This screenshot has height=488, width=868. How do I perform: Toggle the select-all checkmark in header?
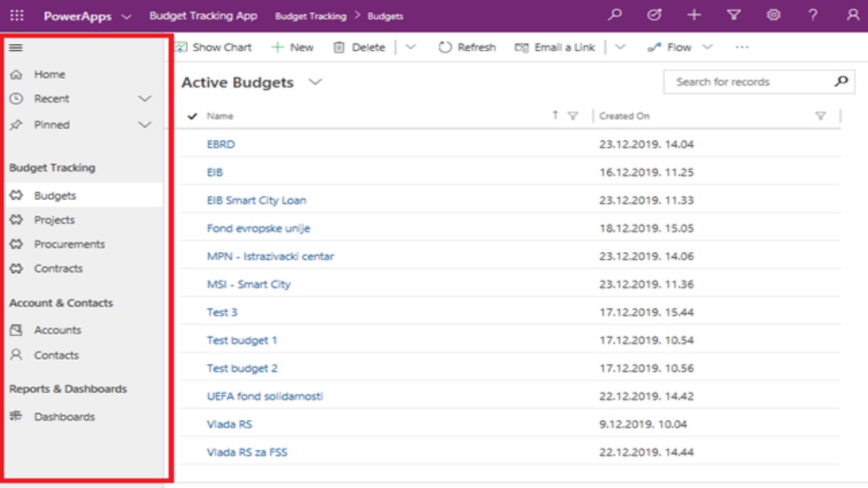click(193, 116)
